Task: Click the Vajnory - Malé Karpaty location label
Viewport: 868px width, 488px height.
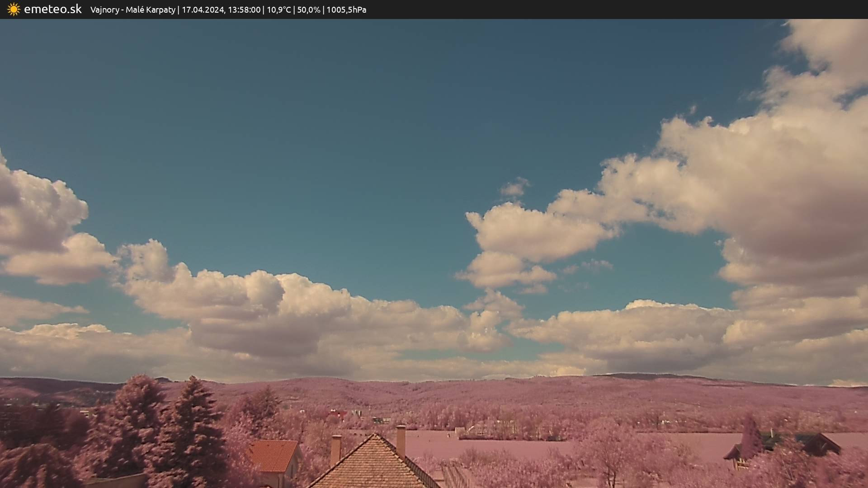Action: (x=132, y=10)
